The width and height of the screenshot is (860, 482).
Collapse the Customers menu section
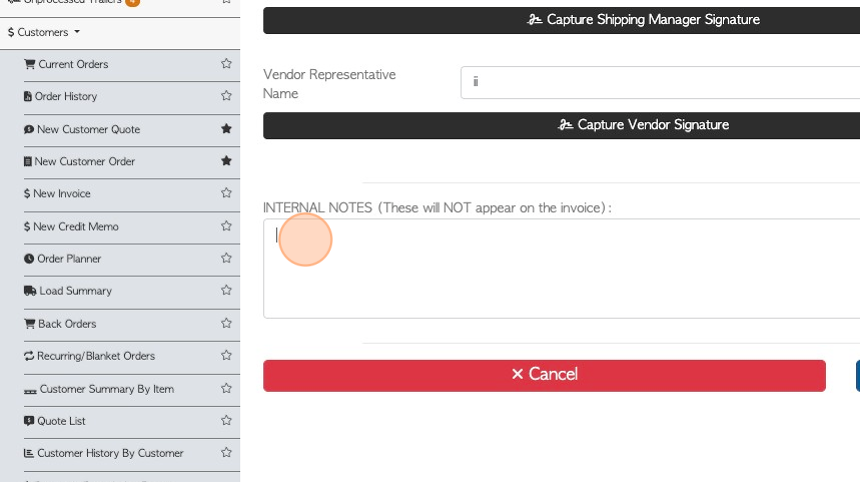(x=44, y=32)
